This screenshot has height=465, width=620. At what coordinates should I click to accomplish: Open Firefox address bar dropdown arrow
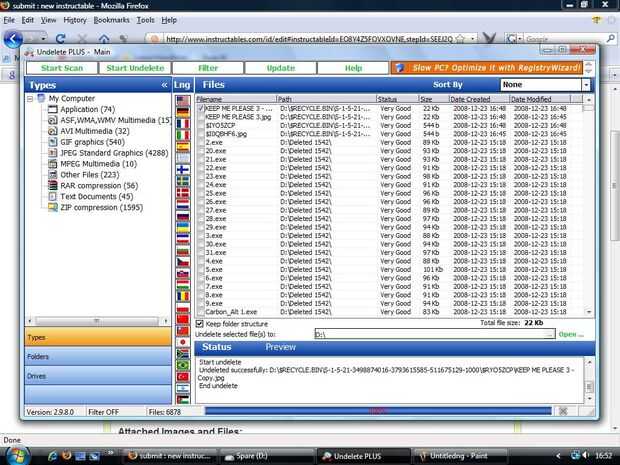[x=473, y=39]
